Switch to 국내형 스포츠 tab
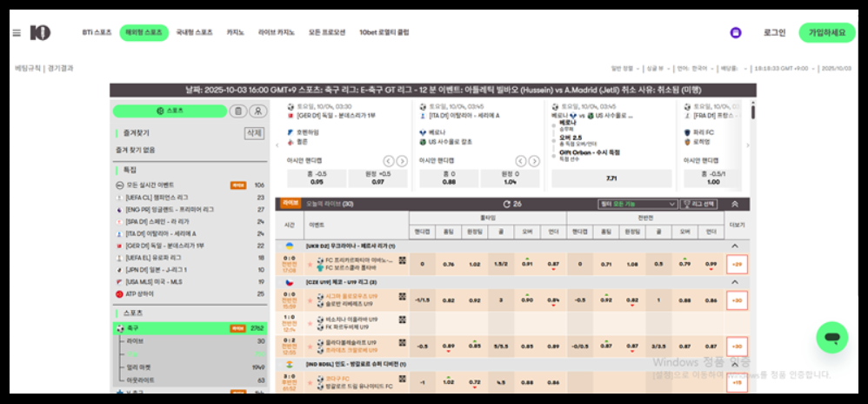Screen dimensions: 868x404 (194, 33)
